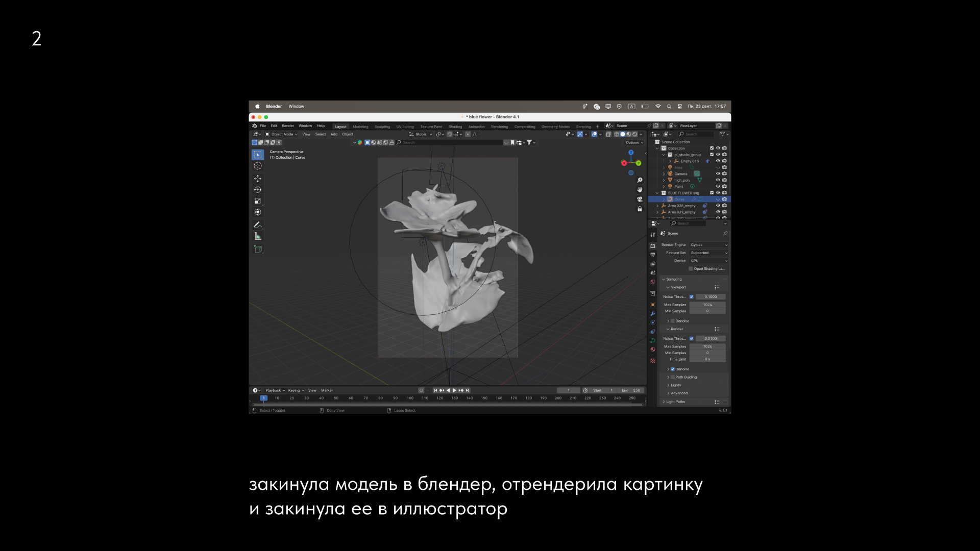Select the Add Cube tool
The image size is (980, 551).
258,249
